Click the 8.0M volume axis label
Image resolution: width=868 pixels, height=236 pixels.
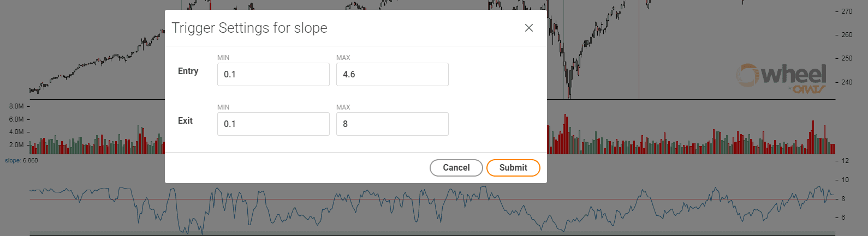point(16,106)
